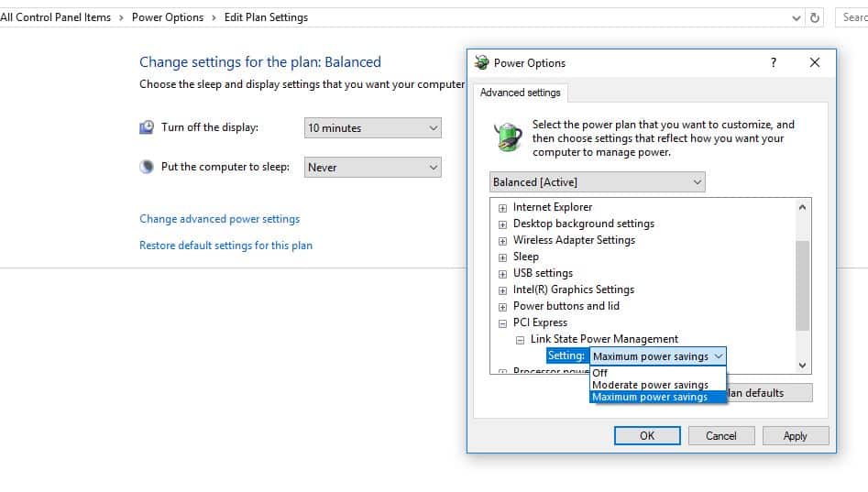The height and width of the screenshot is (492, 868).
Task: Click the refresh icon in address bar
Action: point(816,17)
